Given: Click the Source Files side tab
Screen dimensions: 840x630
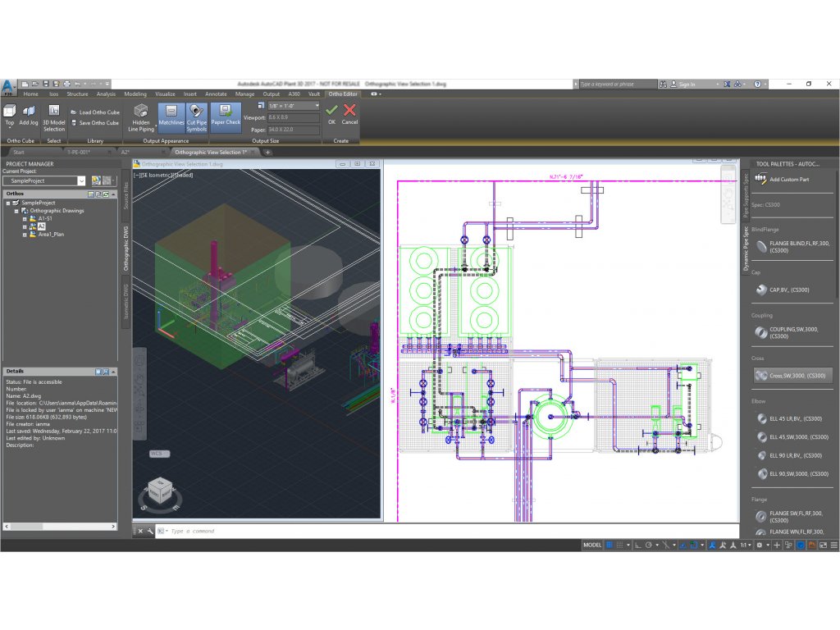Looking at the screenshot, I should [126, 195].
